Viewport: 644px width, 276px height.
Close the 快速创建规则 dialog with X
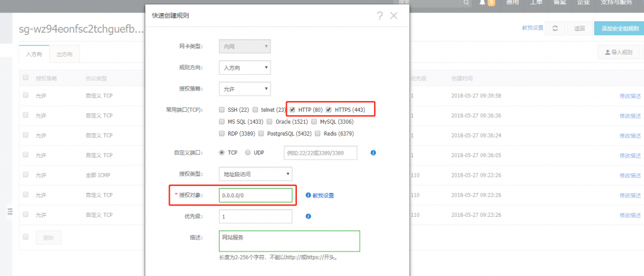click(394, 16)
